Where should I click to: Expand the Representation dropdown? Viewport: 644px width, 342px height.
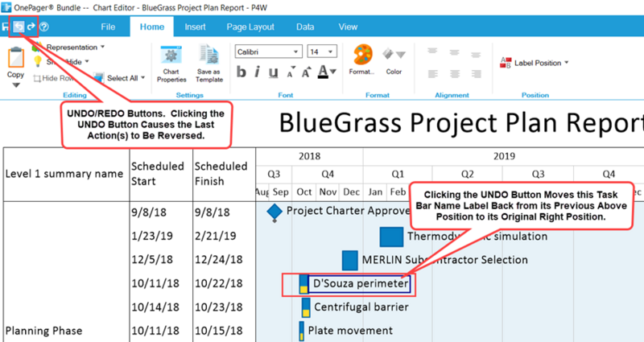(103, 47)
